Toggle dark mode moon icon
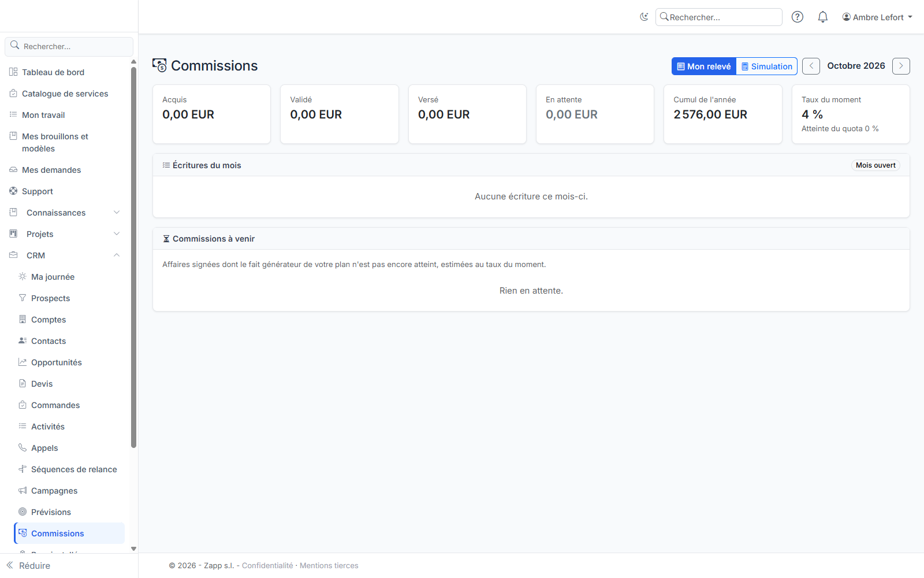924x578 pixels. coord(644,17)
